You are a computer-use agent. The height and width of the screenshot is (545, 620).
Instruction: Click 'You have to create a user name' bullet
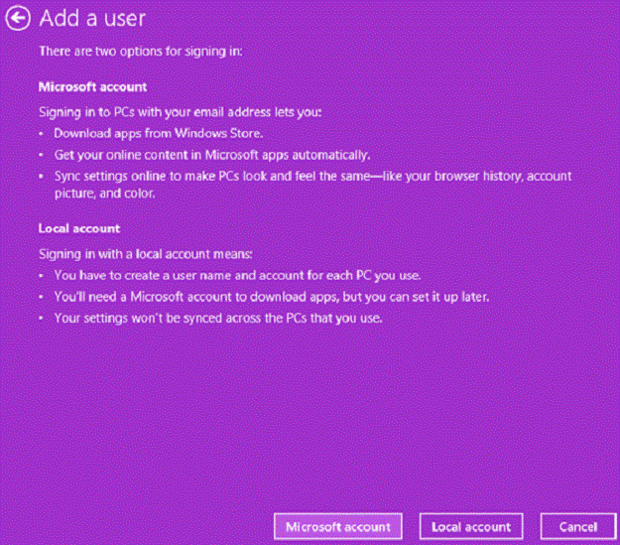[237, 275]
